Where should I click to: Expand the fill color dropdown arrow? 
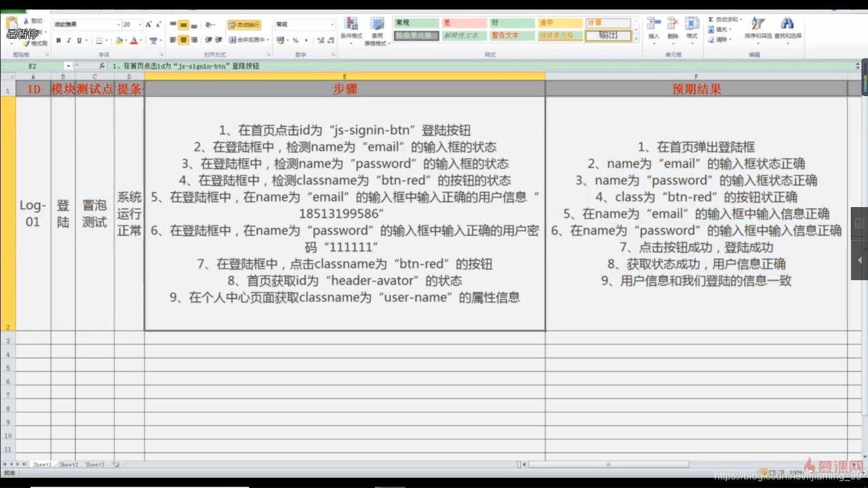[126, 41]
